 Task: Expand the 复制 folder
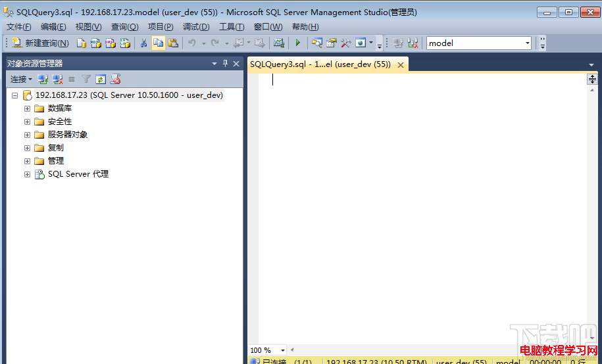[x=27, y=148]
